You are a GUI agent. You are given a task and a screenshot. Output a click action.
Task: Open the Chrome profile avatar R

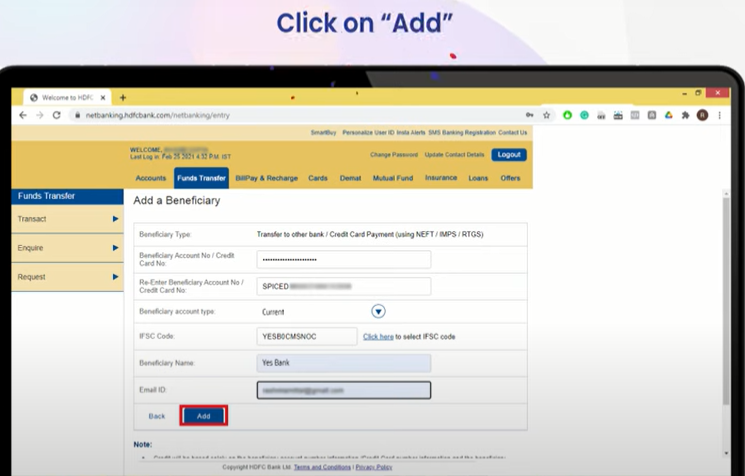point(702,115)
